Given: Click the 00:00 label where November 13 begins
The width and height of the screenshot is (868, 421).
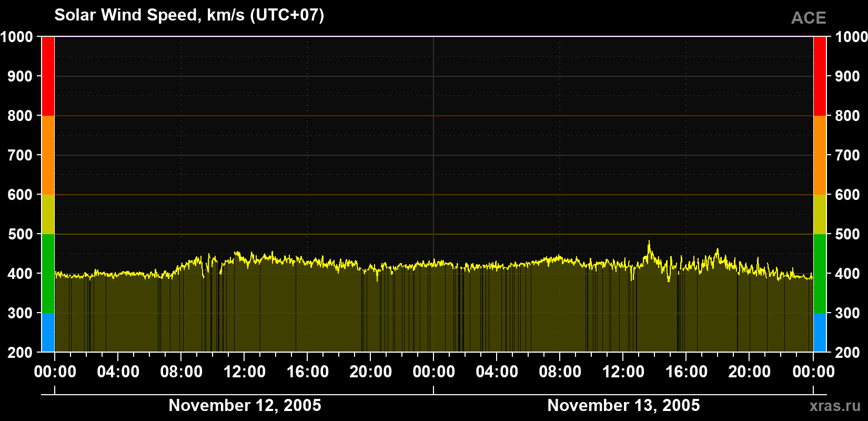Looking at the screenshot, I should (x=434, y=372).
